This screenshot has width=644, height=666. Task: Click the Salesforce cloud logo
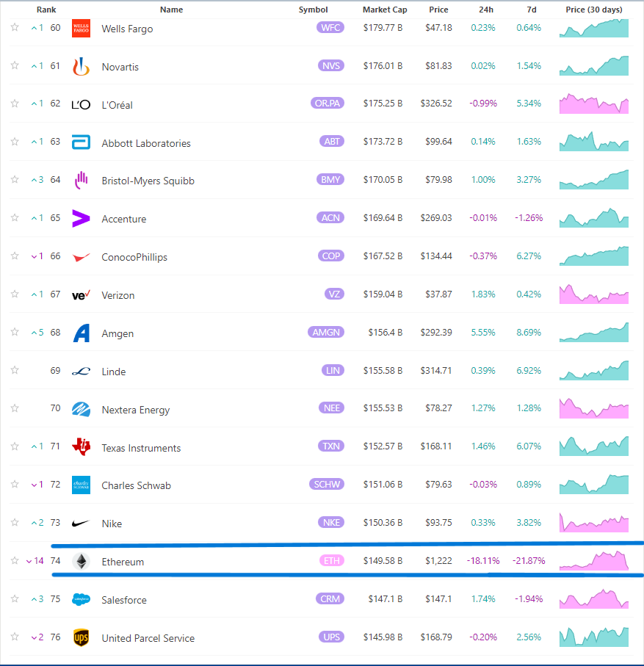81,599
